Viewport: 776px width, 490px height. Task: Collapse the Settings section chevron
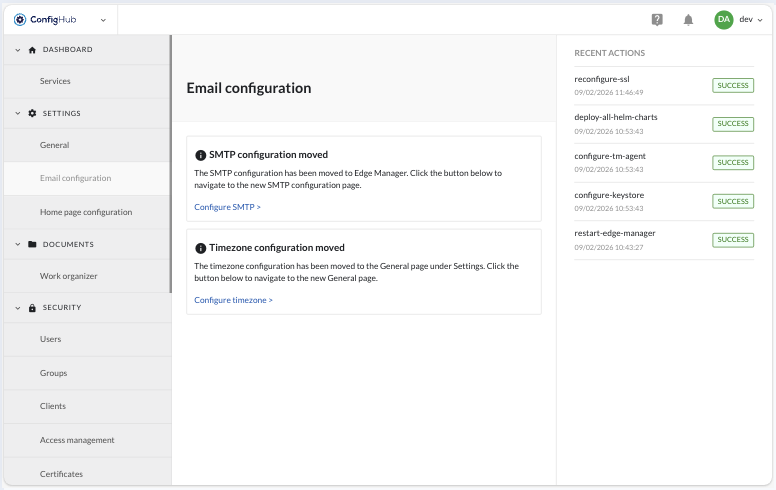(x=17, y=113)
